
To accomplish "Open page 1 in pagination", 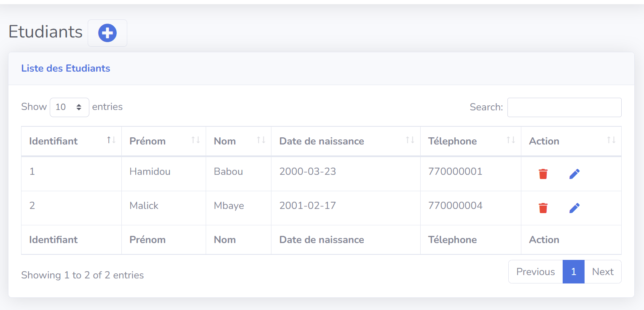I will click(573, 271).
